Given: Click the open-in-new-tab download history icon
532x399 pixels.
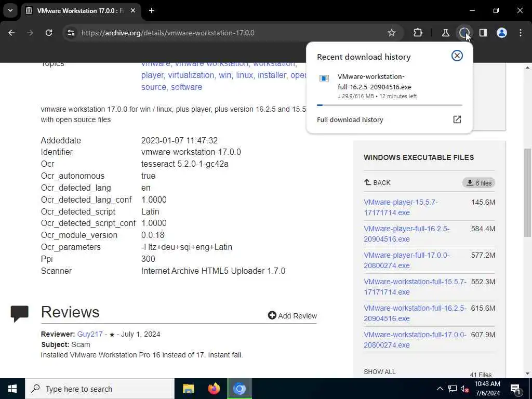Looking at the screenshot, I should tap(457, 119).
